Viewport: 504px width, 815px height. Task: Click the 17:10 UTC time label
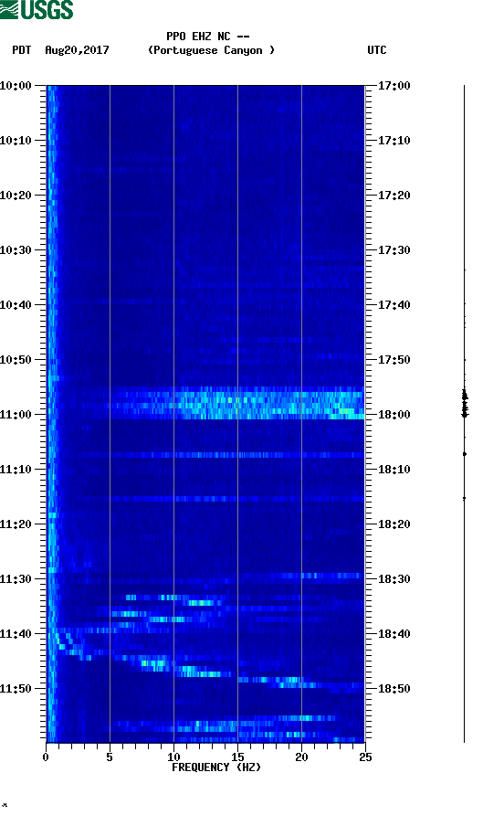pyautogui.click(x=394, y=141)
